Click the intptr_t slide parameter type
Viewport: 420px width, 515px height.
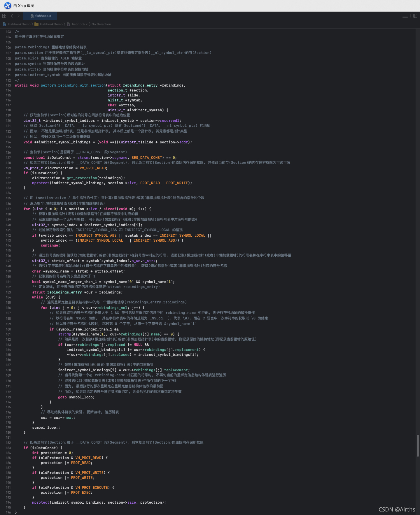(x=116, y=95)
